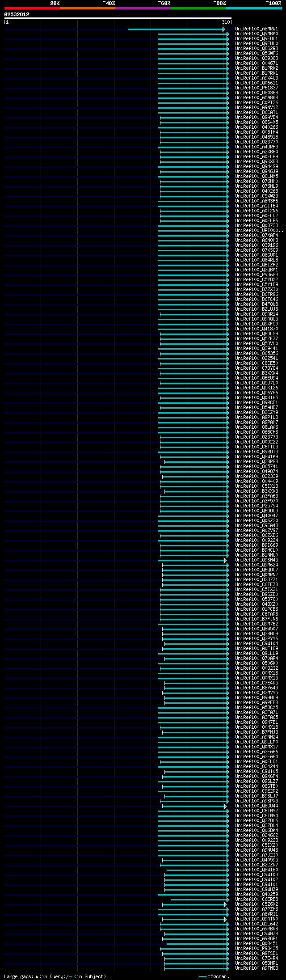The height and width of the screenshot is (980, 286).
Task: Select the UniRef100_Q9SXF8 label
Action: click(x=257, y=162)
